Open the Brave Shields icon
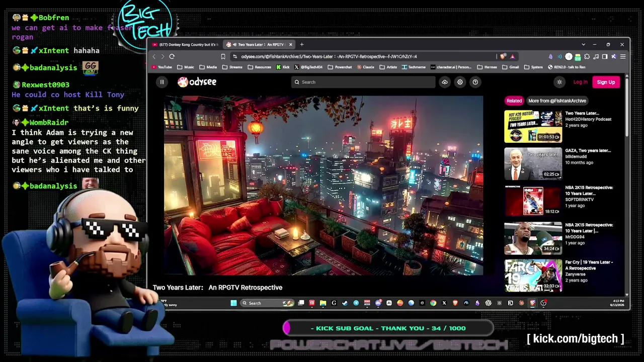644x362 pixels. [x=503, y=56]
